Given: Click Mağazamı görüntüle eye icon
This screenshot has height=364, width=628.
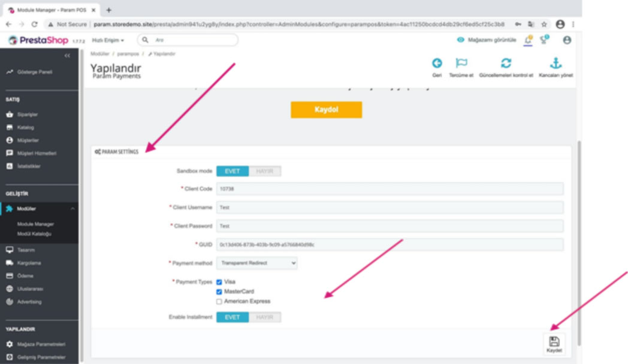Looking at the screenshot, I should (461, 40).
